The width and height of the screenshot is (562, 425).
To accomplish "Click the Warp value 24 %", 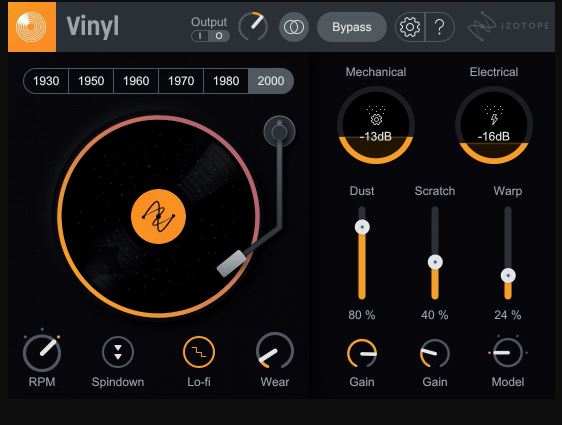I will [x=508, y=315].
